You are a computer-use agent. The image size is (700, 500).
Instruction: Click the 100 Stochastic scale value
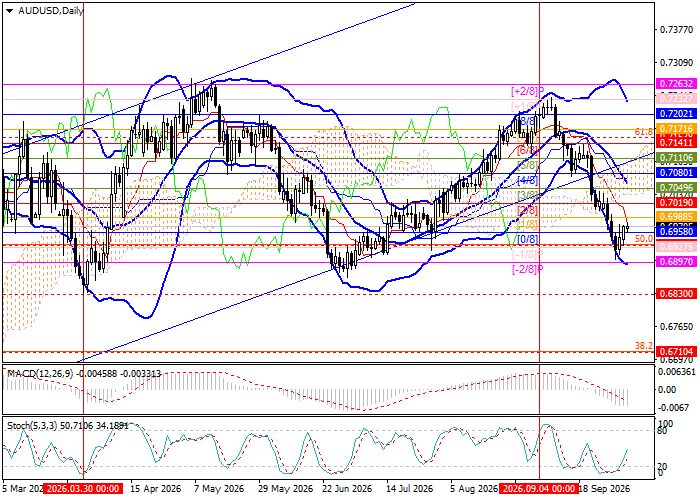pyautogui.click(x=666, y=423)
